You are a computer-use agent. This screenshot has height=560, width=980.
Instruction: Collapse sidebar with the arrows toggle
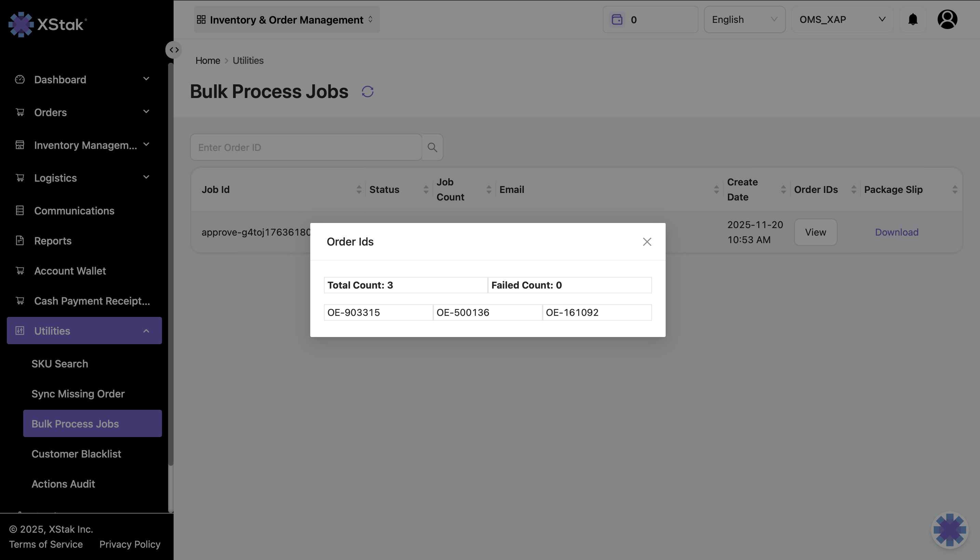click(174, 50)
